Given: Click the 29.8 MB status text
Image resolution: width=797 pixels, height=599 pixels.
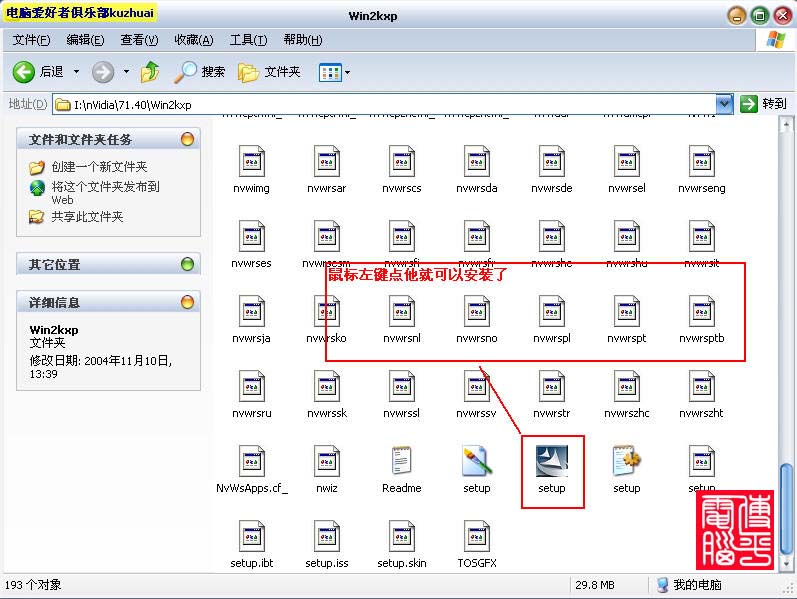Looking at the screenshot, I should (x=595, y=585).
